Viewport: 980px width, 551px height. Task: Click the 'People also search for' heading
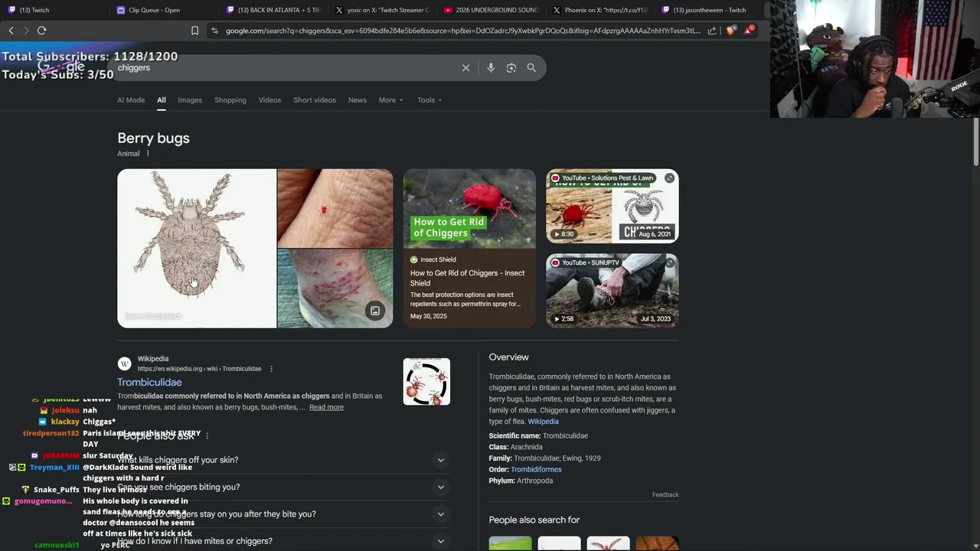[x=534, y=520]
